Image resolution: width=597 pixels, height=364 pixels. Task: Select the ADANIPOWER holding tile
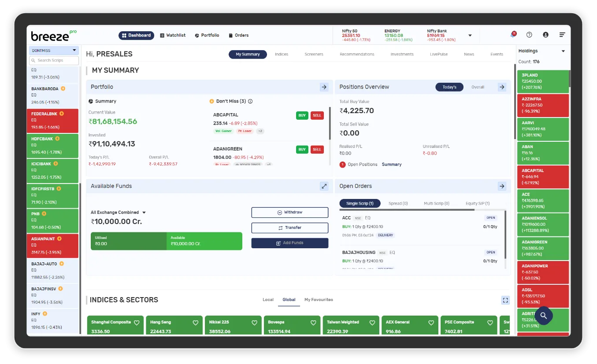pos(543,272)
